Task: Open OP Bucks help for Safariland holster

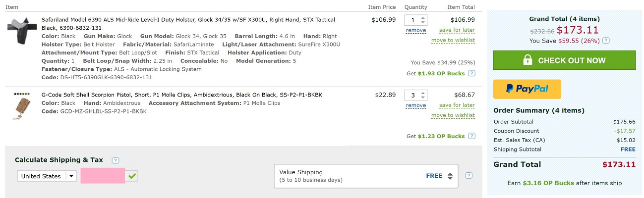Action: point(471,73)
